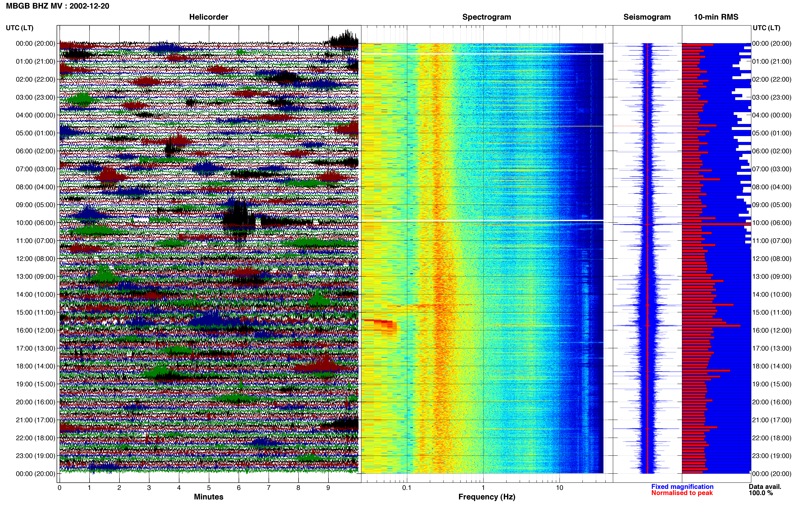Click the left '19:00 (15:00)' time label
812x508 pixels.
tap(36, 384)
